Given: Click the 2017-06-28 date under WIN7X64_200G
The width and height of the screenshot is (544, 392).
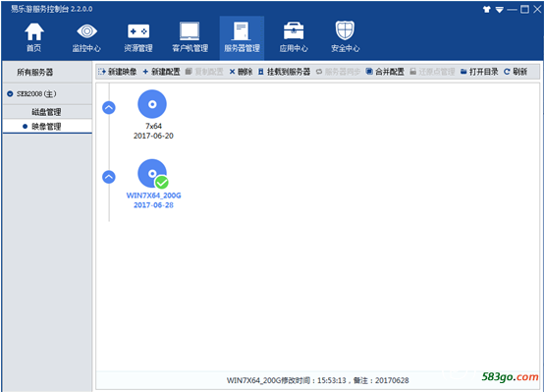Looking at the screenshot, I should coord(153,205).
